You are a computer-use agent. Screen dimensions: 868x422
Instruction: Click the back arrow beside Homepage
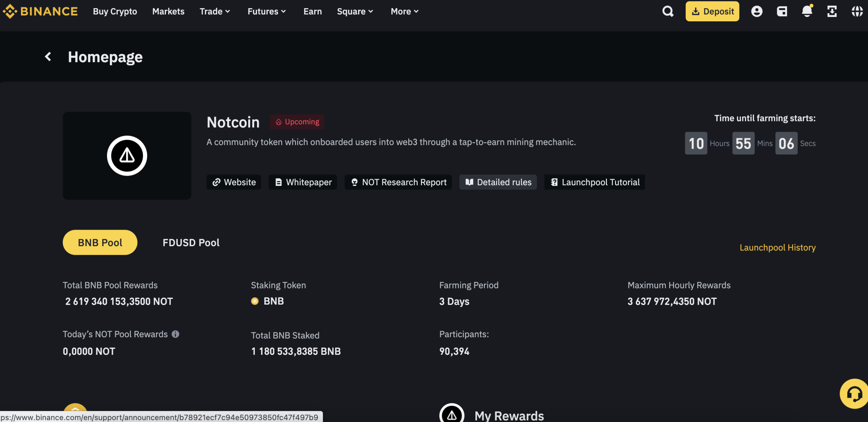pyautogui.click(x=48, y=57)
